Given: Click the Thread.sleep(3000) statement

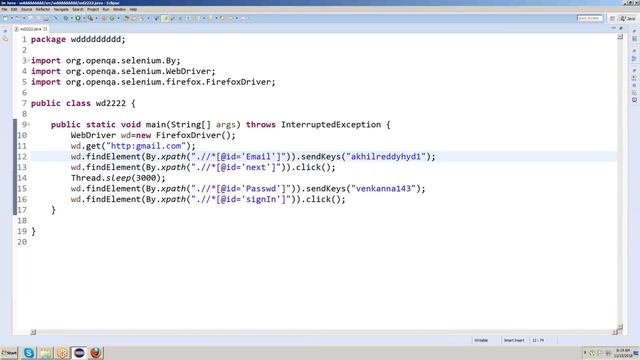Looking at the screenshot, I should point(118,178).
